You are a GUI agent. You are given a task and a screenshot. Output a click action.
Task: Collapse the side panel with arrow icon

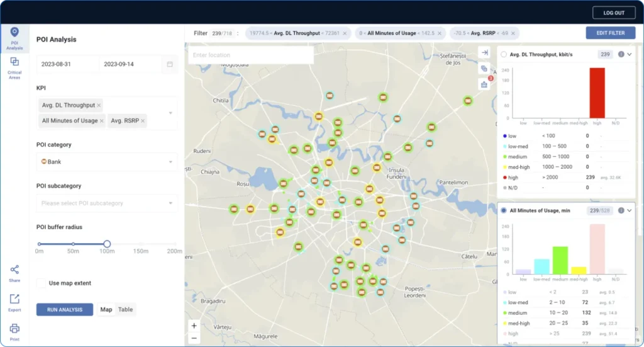pyautogui.click(x=484, y=53)
